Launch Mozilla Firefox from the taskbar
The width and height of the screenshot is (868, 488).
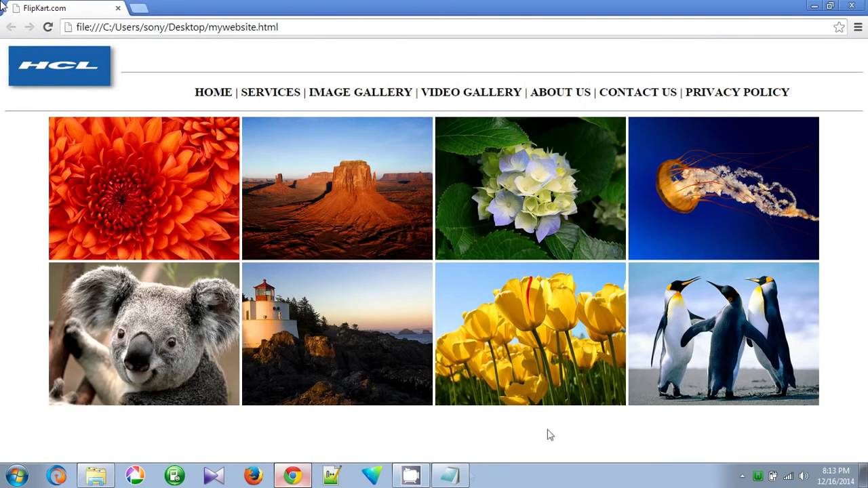pyautogui.click(x=253, y=476)
